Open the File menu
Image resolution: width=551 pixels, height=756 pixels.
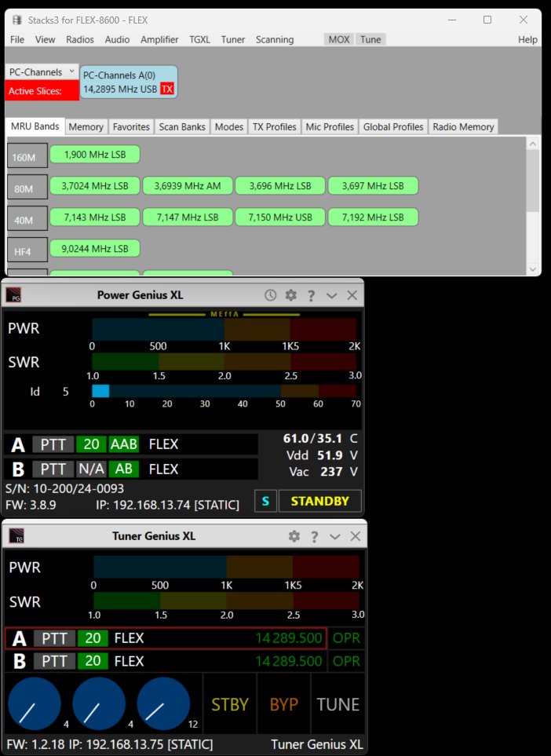pyautogui.click(x=17, y=39)
